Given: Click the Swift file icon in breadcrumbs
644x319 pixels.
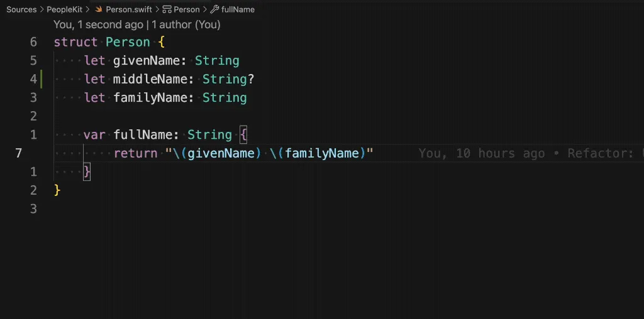Looking at the screenshot, I should coord(99,9).
